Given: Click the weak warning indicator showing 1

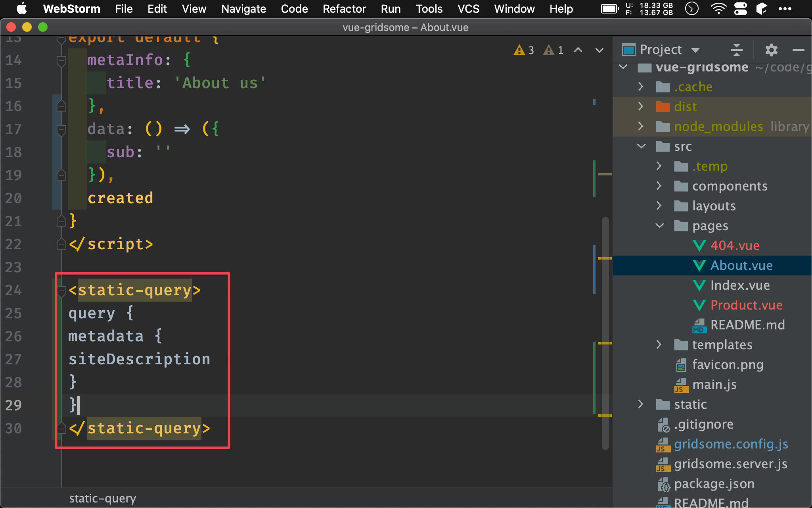Looking at the screenshot, I should point(553,50).
